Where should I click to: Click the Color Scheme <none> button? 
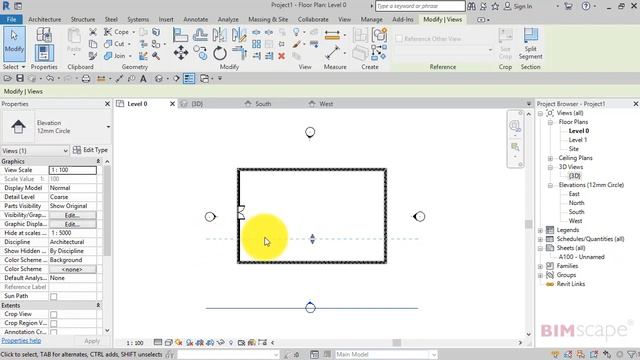[73, 269]
